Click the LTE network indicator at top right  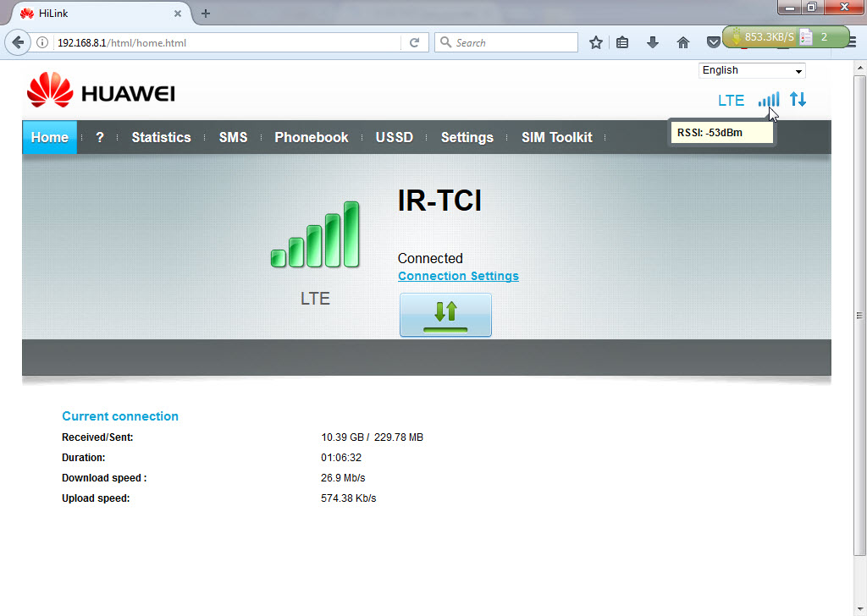point(731,101)
